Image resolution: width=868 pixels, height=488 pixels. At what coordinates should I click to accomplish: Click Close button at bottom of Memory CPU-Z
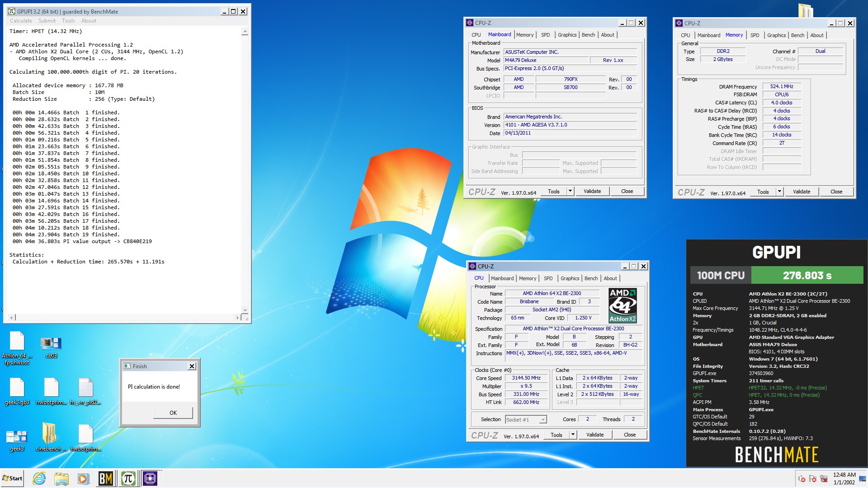coord(836,192)
